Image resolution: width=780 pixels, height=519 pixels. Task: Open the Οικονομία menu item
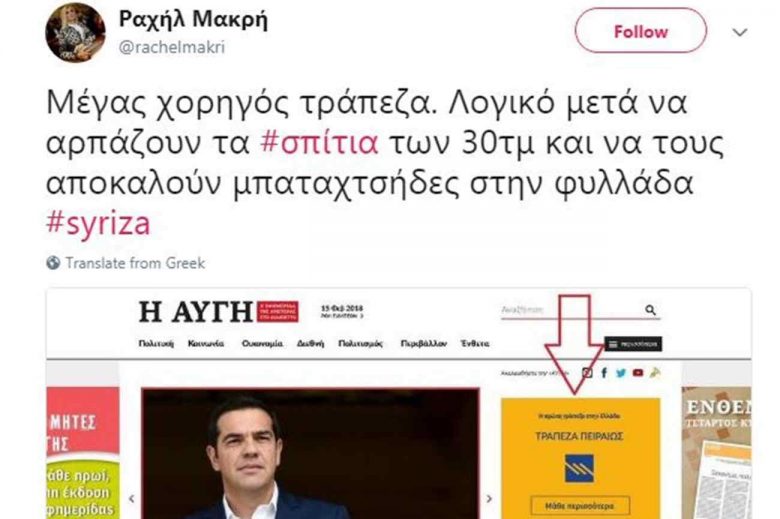(x=262, y=343)
